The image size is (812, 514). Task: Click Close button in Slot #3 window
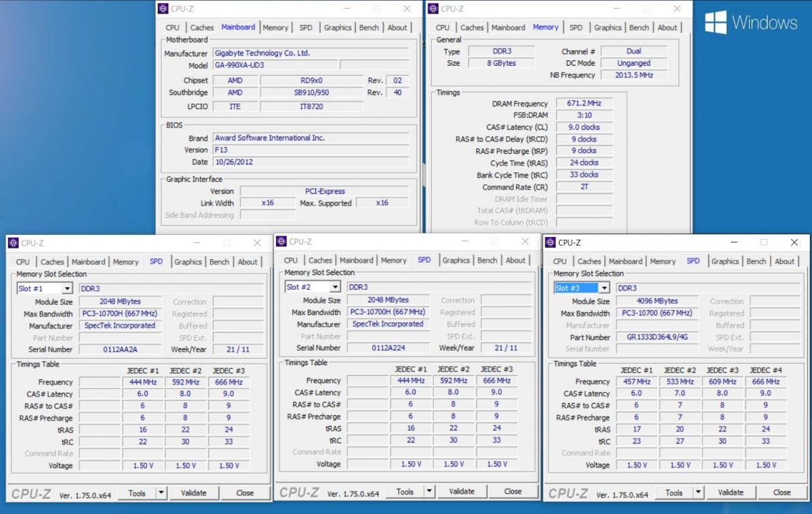coord(782,492)
